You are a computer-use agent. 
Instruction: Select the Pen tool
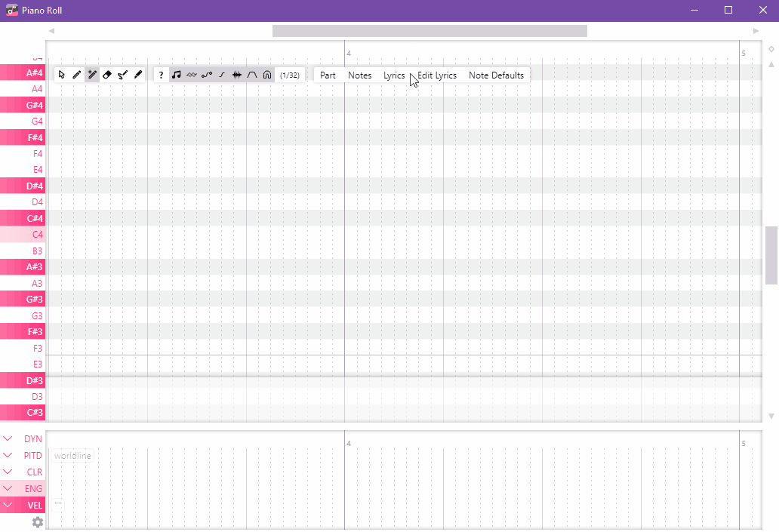pyautogui.click(x=76, y=75)
